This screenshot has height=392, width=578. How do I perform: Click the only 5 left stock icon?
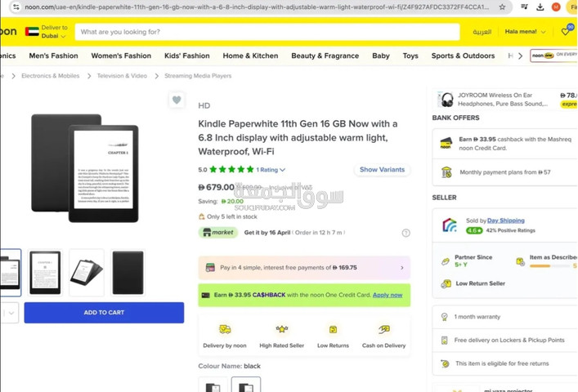201,216
